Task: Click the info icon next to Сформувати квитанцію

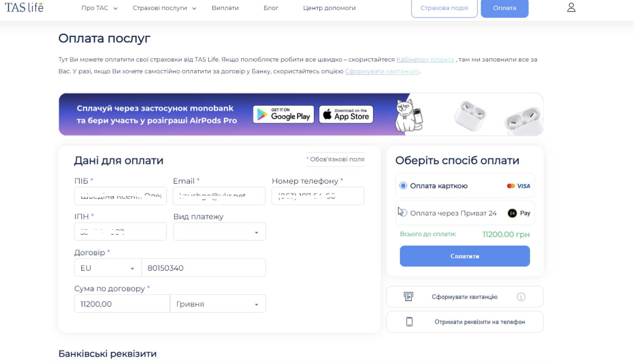Action: (x=521, y=297)
